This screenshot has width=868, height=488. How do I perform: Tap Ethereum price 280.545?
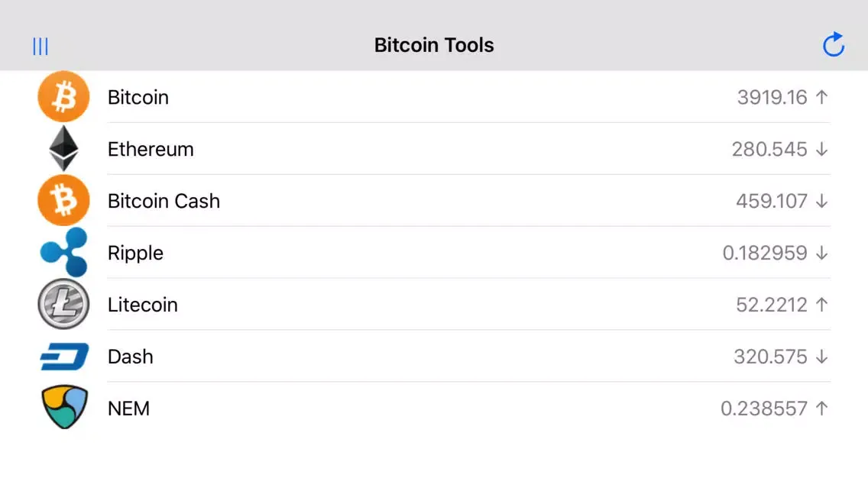(769, 149)
